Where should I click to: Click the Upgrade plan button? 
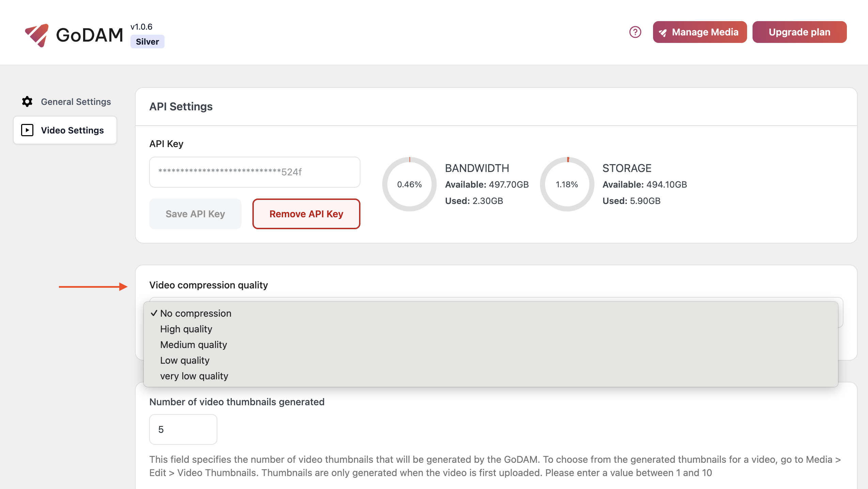click(799, 32)
